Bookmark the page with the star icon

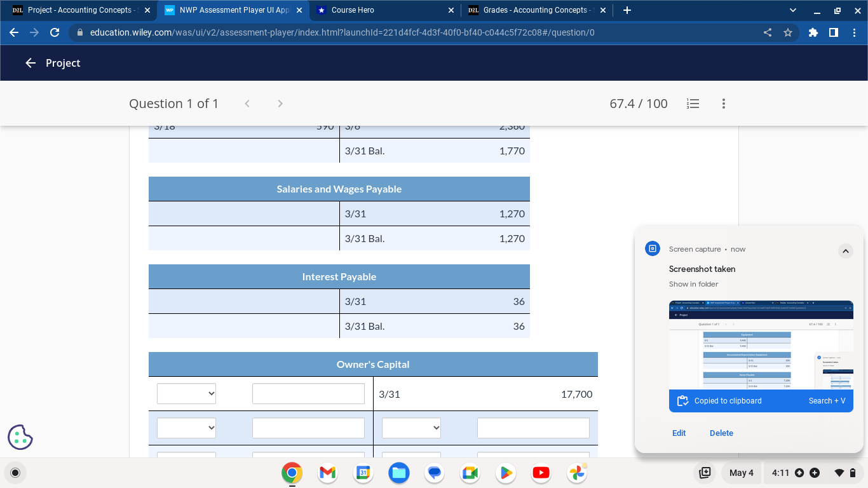click(x=789, y=32)
